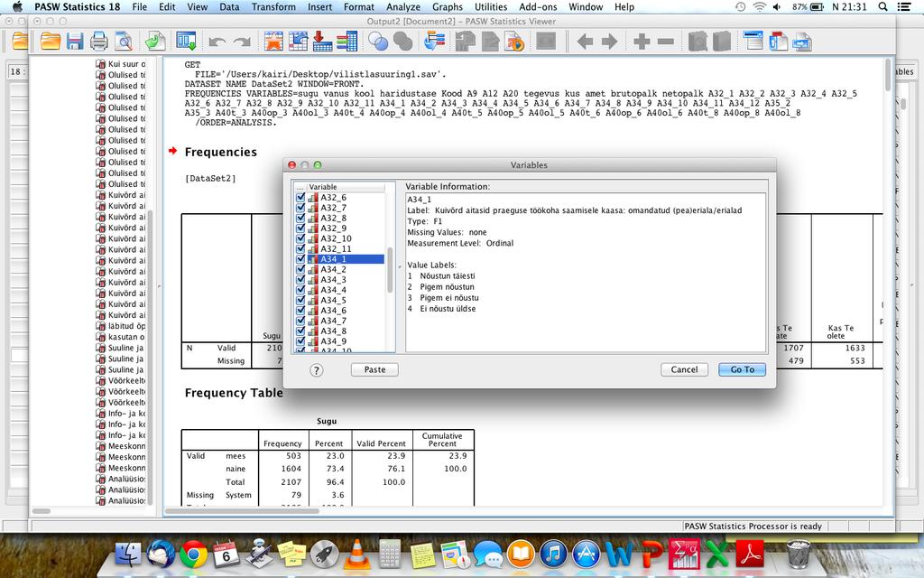This screenshot has width=924, height=578.
Task: Open the Utilities menu
Action: coord(491,7)
